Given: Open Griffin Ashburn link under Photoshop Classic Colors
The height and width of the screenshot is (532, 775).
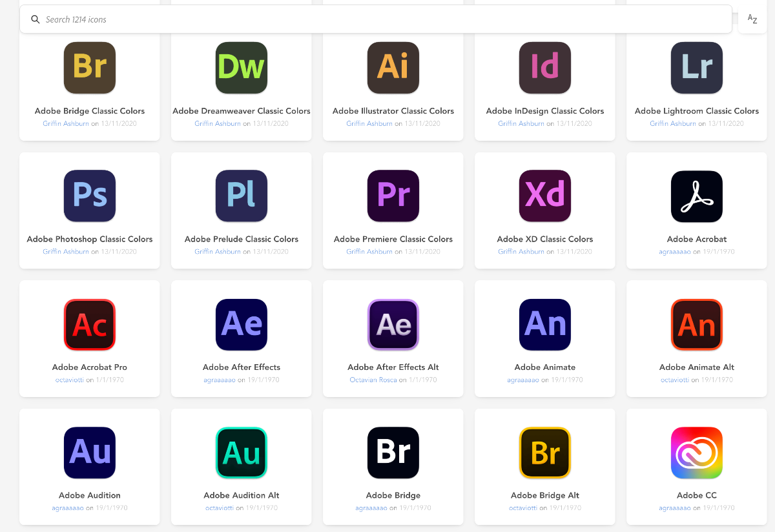Looking at the screenshot, I should (66, 252).
